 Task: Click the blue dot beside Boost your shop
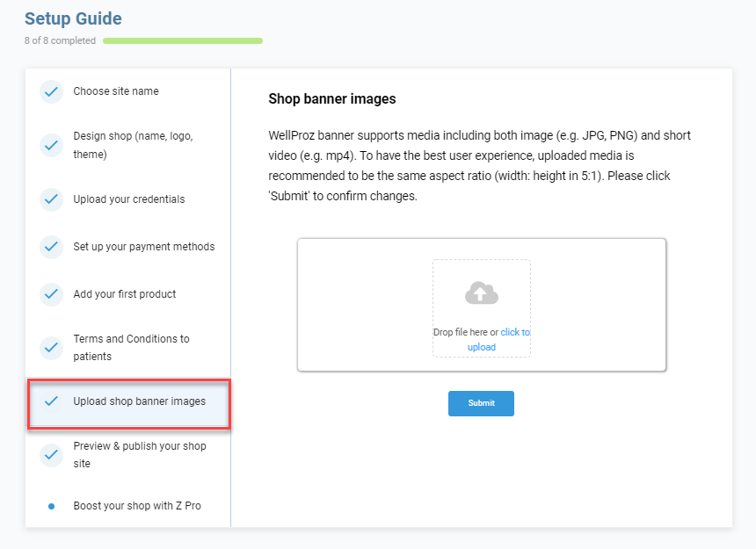pyautogui.click(x=51, y=506)
